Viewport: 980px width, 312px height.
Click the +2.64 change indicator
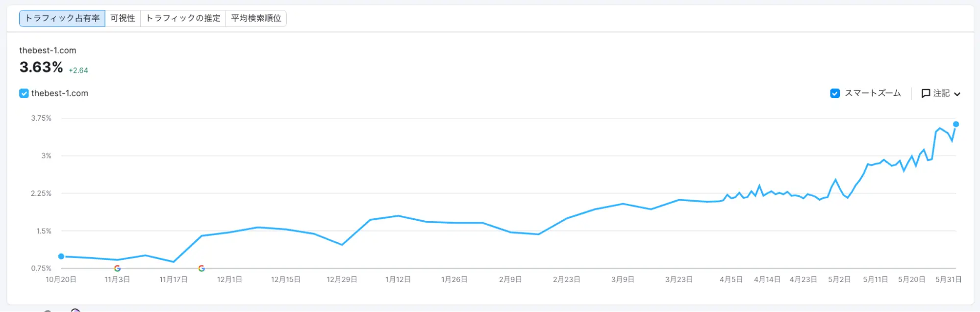(78, 70)
